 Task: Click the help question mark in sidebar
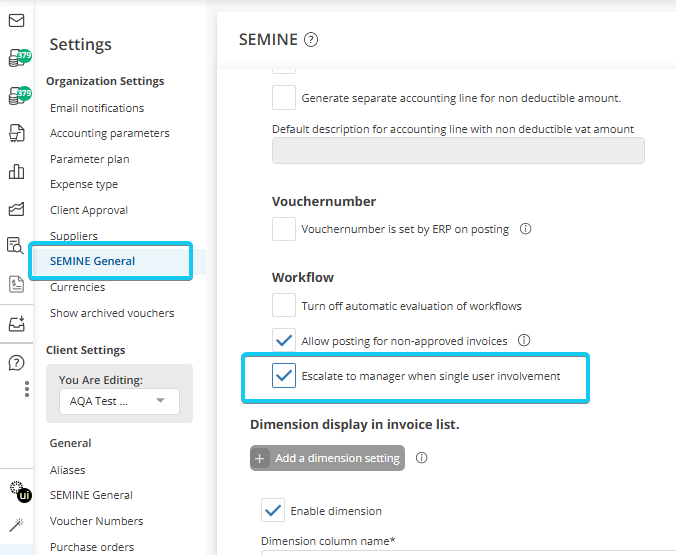coord(16,362)
